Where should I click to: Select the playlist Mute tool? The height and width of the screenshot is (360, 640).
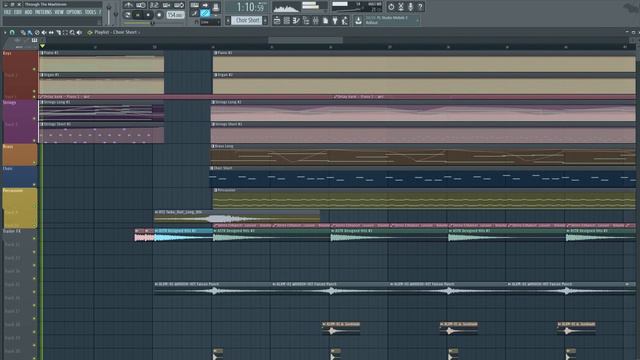[x=44, y=32]
